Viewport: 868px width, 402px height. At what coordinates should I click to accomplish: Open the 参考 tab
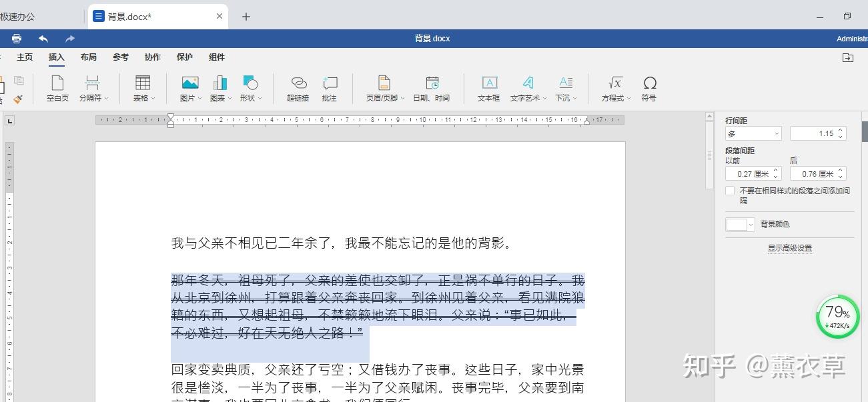[121, 57]
